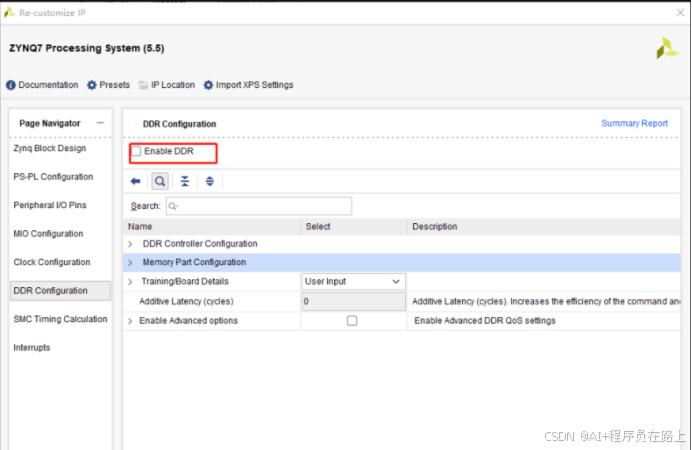
Task: Expand all rows toolbar icon
Action: [210, 181]
